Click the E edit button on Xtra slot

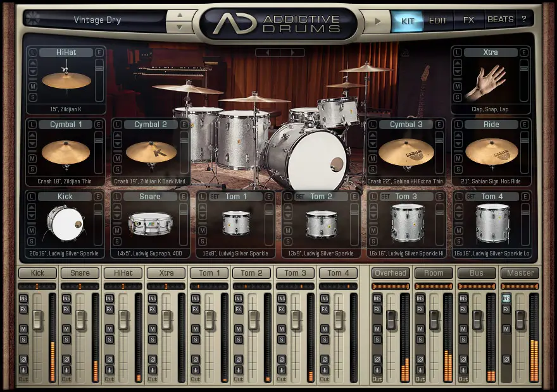coord(523,52)
